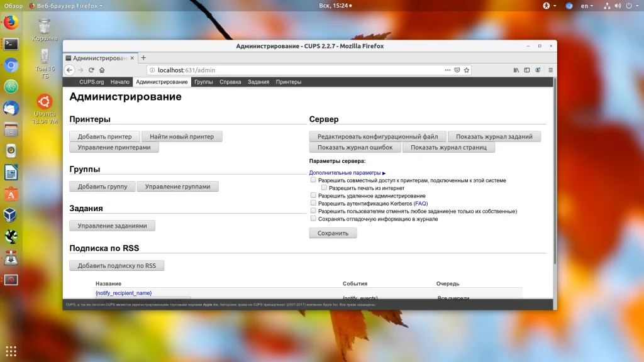Open Atom editor from the dock

11,87
